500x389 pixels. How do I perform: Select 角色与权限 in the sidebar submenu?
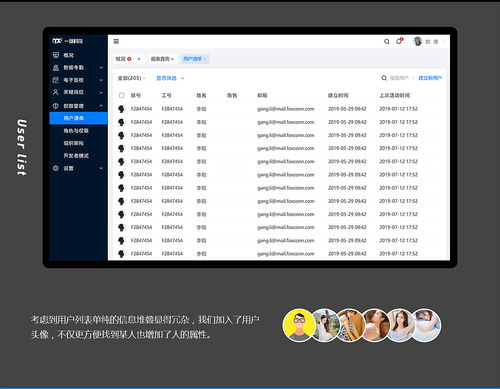[76, 131]
